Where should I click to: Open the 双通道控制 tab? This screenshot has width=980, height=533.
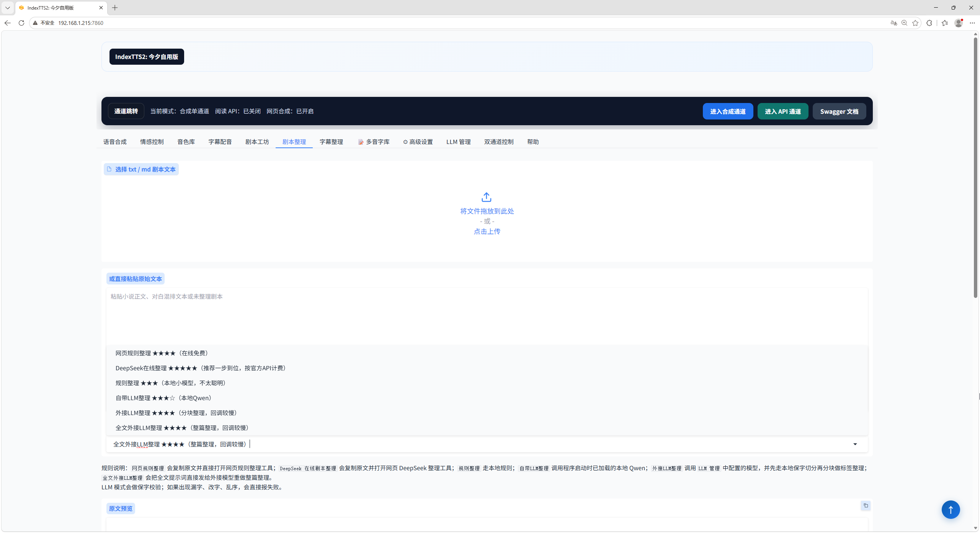point(499,142)
